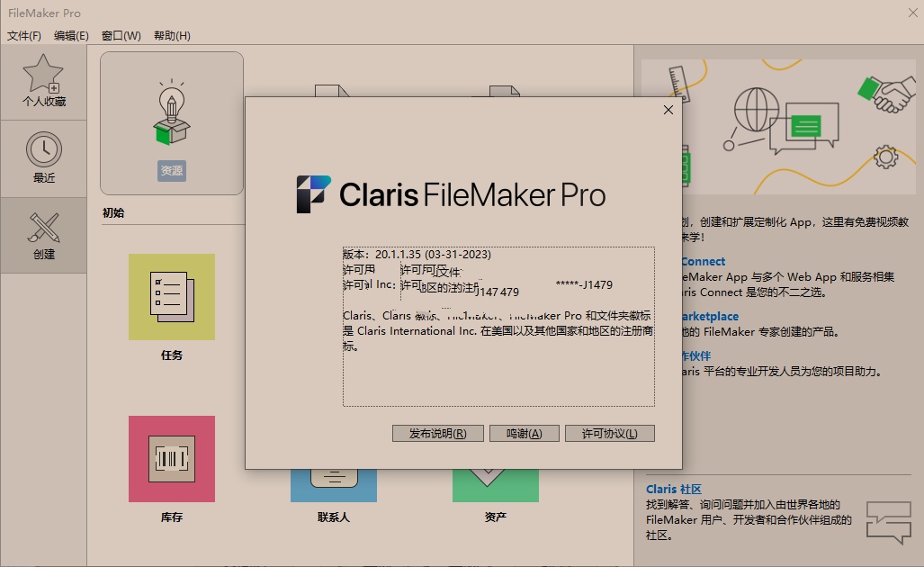The image size is (924, 567).
Task: Open the 编辑(E) menu
Action: [x=71, y=35]
